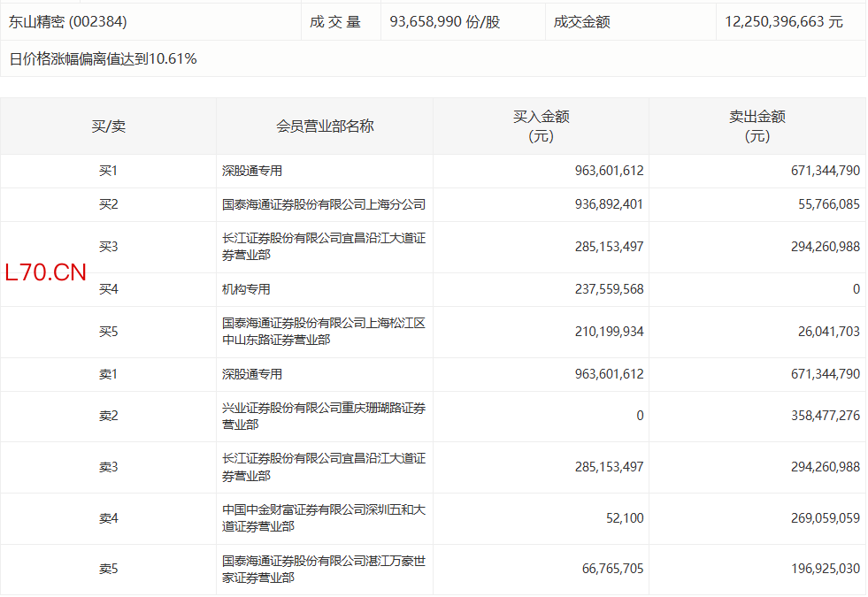Open 国泰海通证券湛江万豪世家证券营业部 in 卖5 row

[324, 569]
